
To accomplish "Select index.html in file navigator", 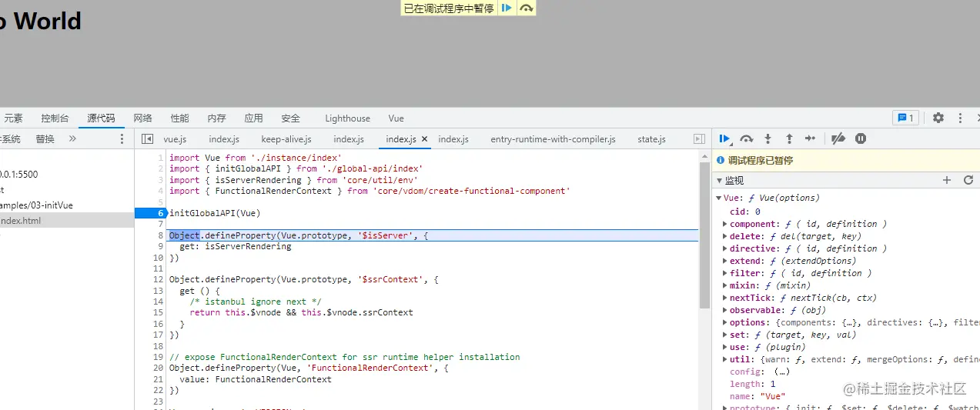I will (x=67, y=221).
